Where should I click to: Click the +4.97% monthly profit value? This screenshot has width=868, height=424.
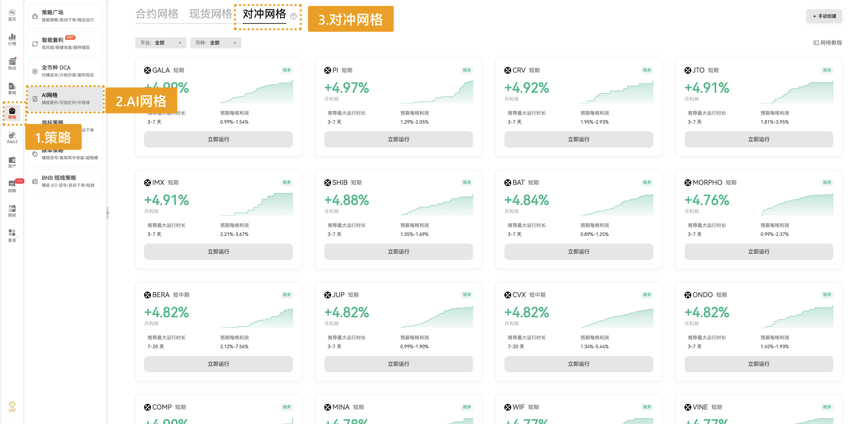pyautogui.click(x=347, y=88)
